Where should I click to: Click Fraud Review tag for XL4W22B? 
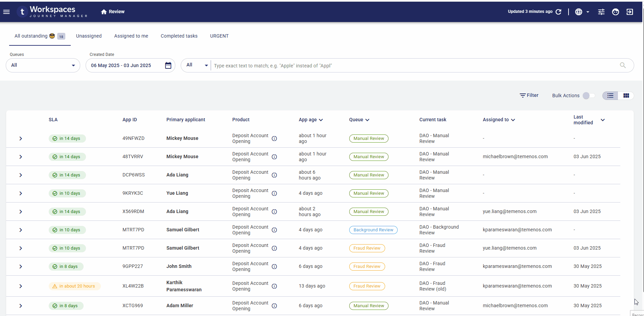[367, 286]
